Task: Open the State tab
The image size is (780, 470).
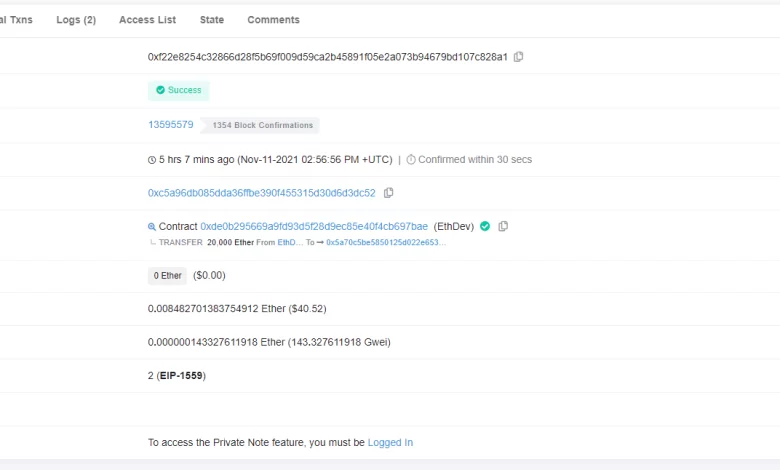Action: coord(212,20)
